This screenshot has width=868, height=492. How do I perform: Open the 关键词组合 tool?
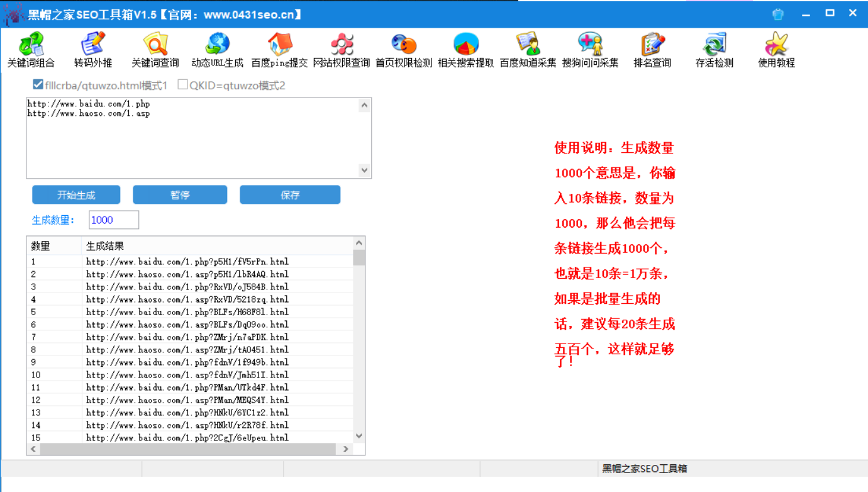(31, 50)
